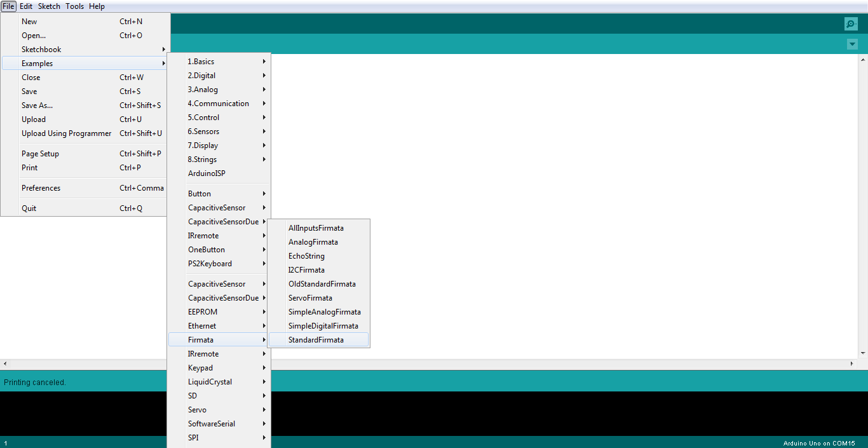
Task: Expand the Firmata examples submenu
Action: pos(202,339)
